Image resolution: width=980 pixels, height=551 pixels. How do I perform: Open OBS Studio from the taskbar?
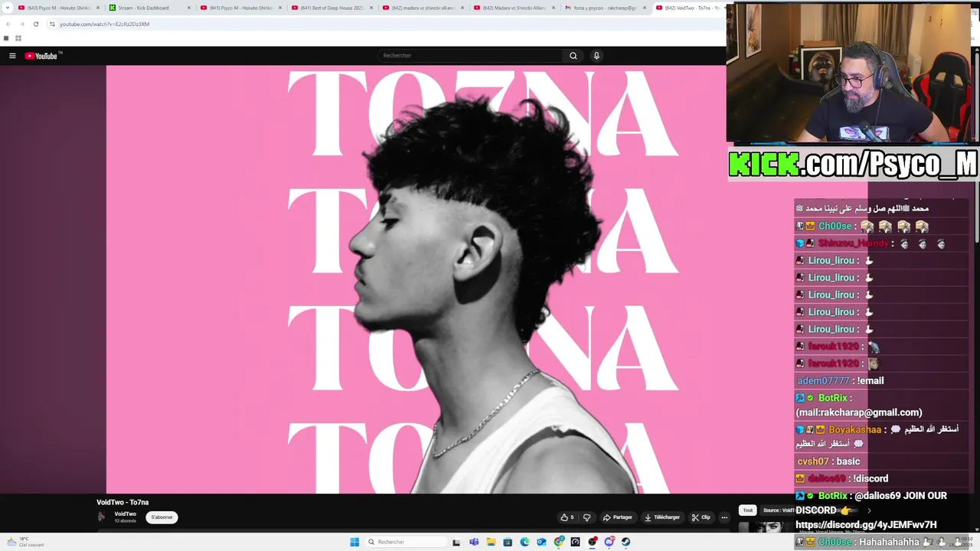coord(593,542)
